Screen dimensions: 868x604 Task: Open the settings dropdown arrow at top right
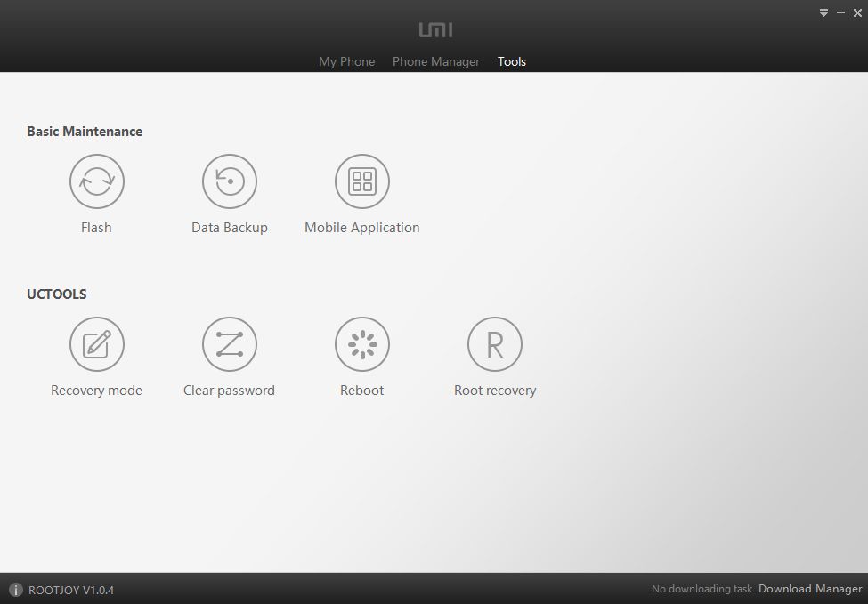(823, 12)
